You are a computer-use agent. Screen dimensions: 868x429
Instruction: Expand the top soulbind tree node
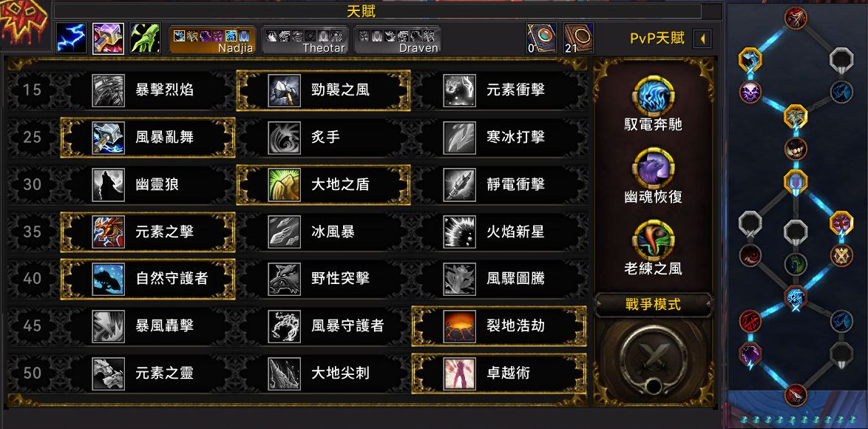click(x=796, y=18)
